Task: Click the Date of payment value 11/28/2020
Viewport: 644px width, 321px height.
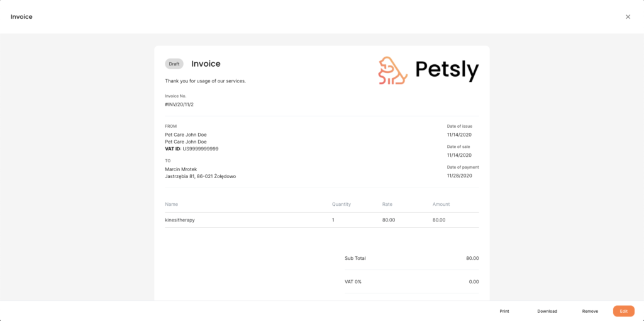Action: click(x=460, y=176)
